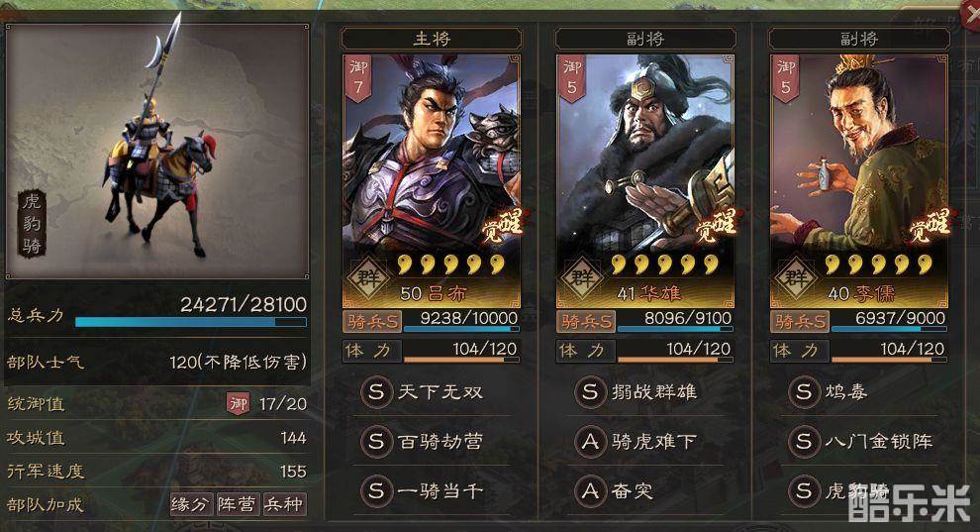Click the 吕布 general portrait

click(x=432, y=180)
